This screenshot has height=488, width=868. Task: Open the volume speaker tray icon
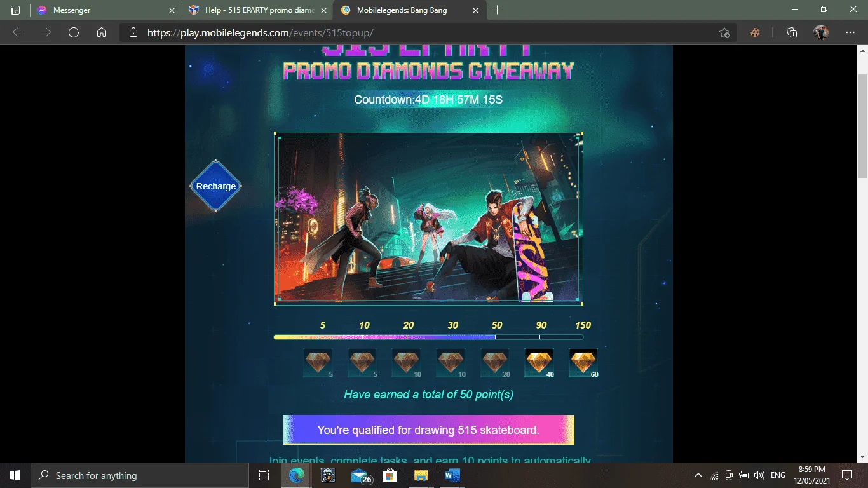[x=759, y=475]
